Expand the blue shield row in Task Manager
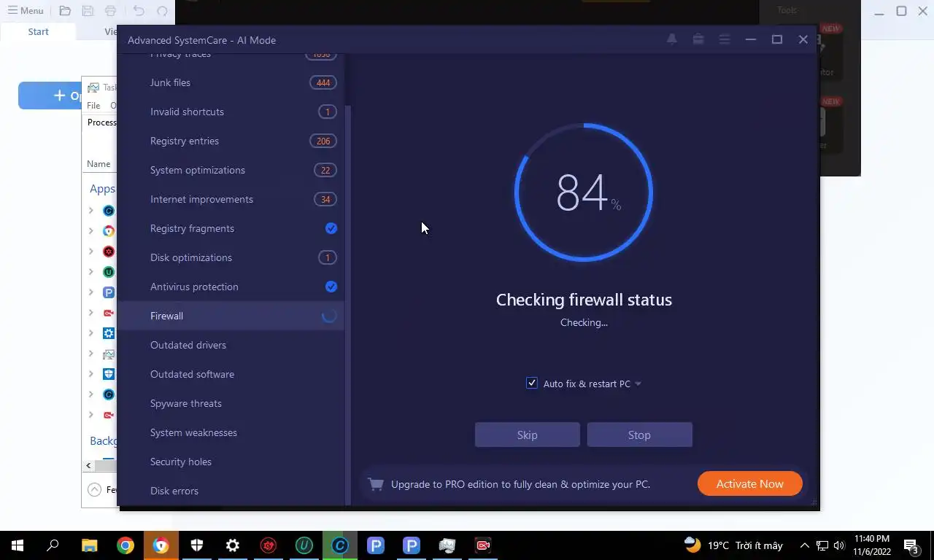 pyautogui.click(x=90, y=374)
